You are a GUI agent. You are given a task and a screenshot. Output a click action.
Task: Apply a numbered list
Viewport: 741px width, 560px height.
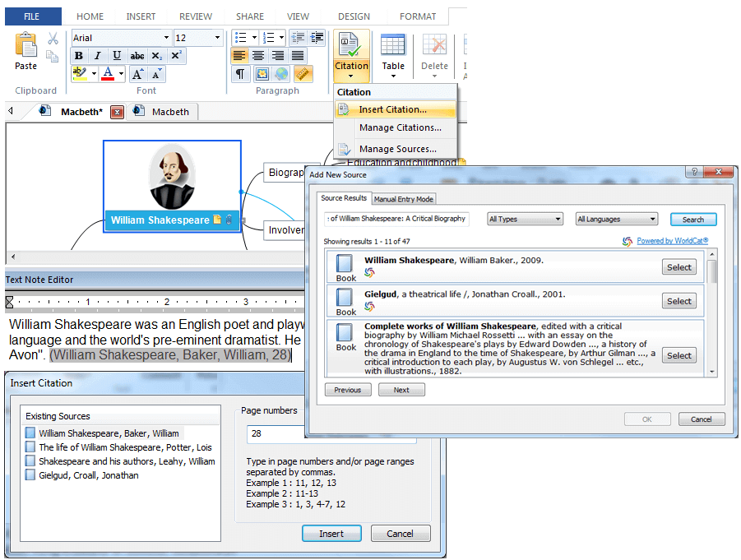(268, 37)
